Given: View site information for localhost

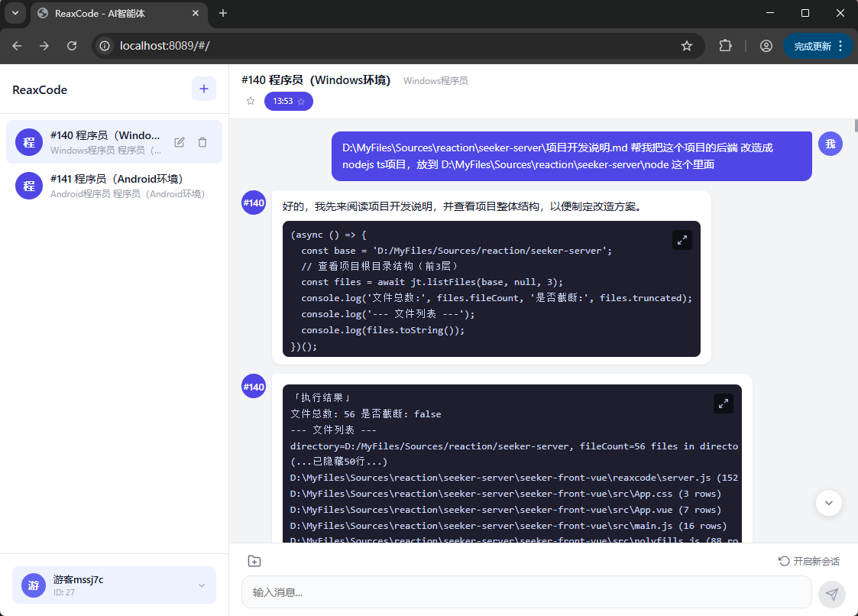Looking at the screenshot, I should [105, 46].
